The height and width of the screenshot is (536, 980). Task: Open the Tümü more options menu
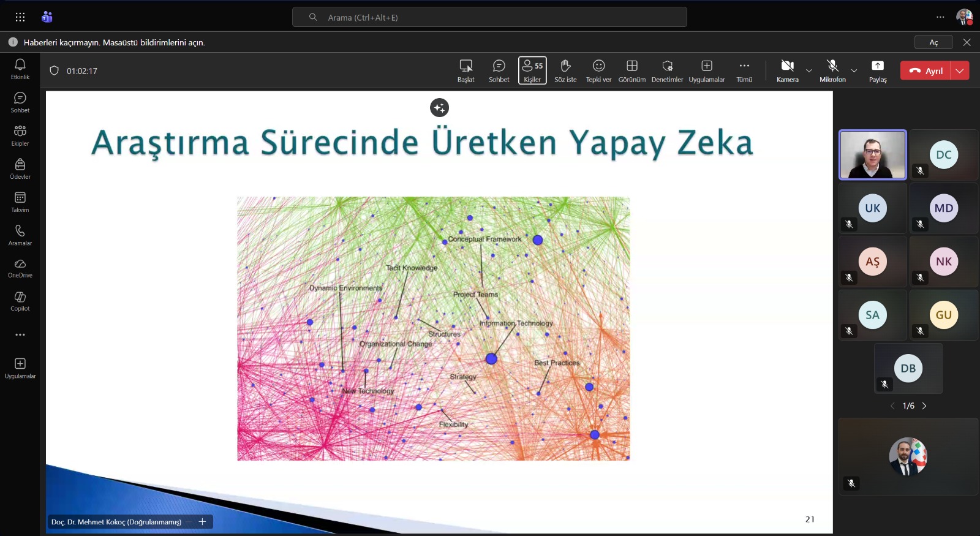[x=744, y=70]
